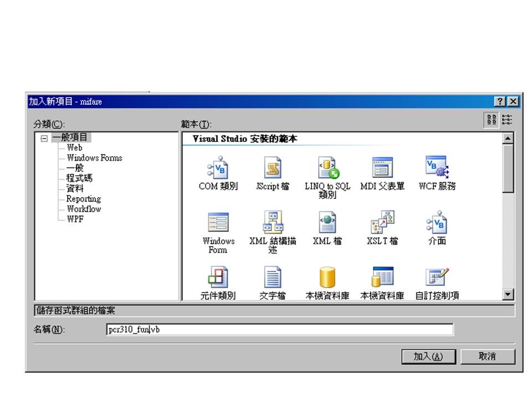Select the 一般 subcategory

(x=75, y=168)
